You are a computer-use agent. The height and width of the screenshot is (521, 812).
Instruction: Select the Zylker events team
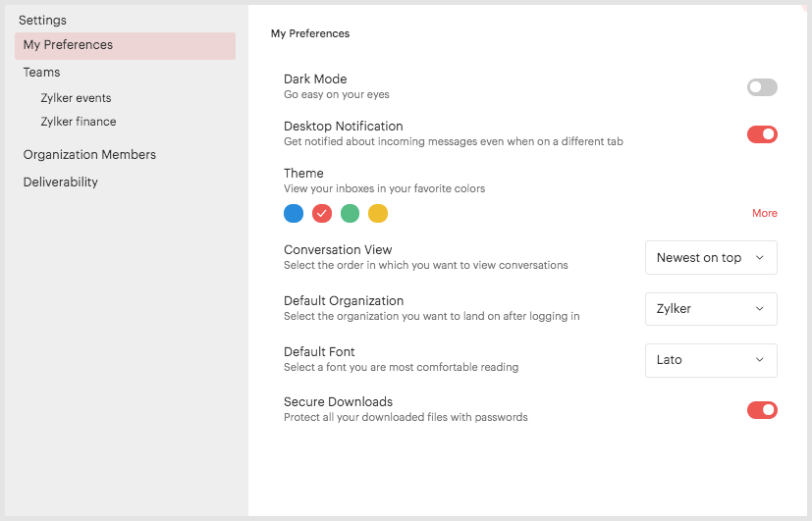[x=77, y=98]
